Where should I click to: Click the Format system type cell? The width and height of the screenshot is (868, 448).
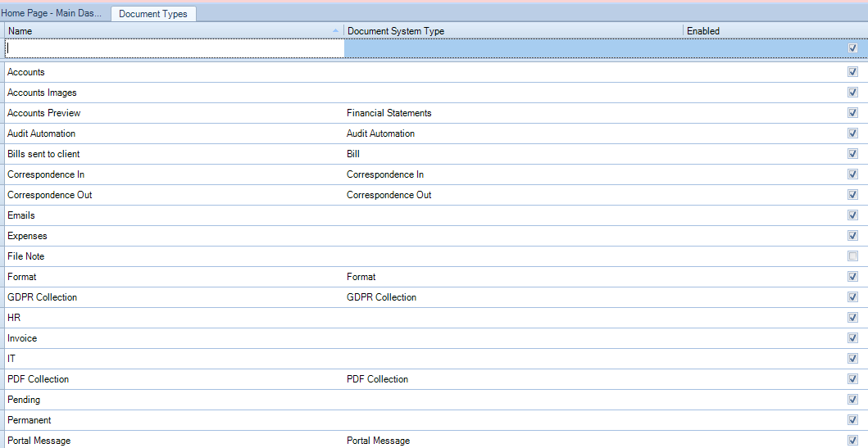point(513,277)
